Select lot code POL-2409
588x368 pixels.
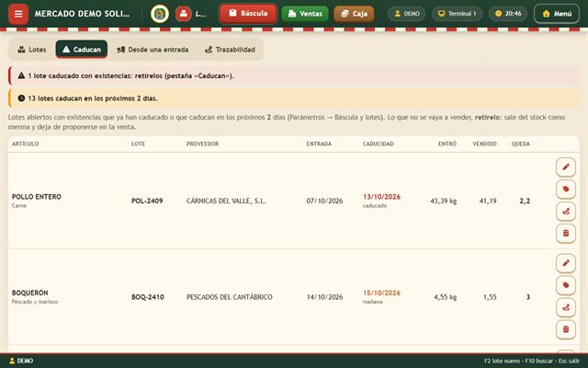pos(147,201)
